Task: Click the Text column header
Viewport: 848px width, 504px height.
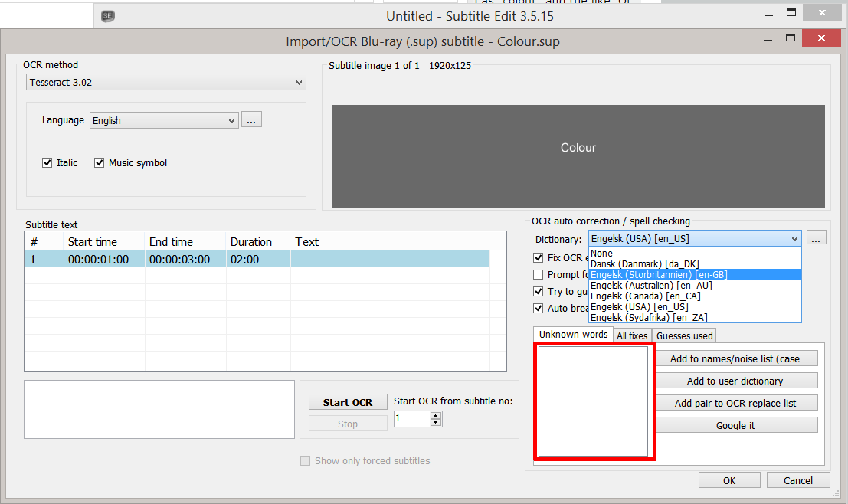Action: [x=390, y=242]
